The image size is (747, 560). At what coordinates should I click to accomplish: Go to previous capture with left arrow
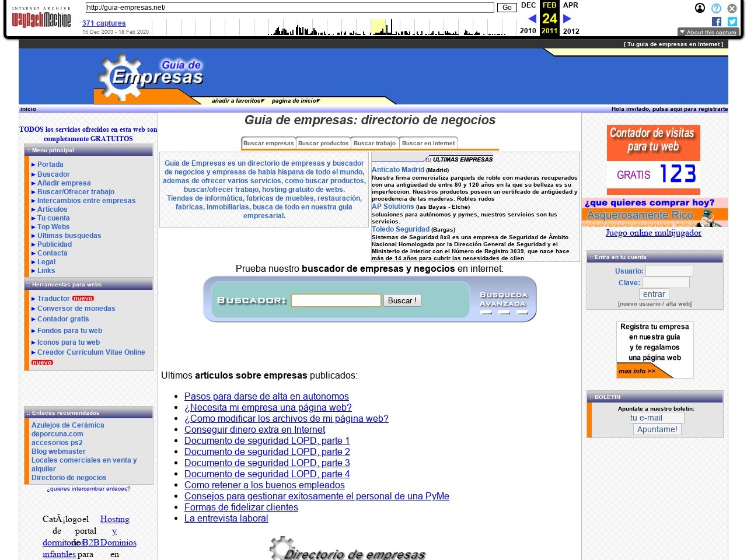click(x=532, y=19)
